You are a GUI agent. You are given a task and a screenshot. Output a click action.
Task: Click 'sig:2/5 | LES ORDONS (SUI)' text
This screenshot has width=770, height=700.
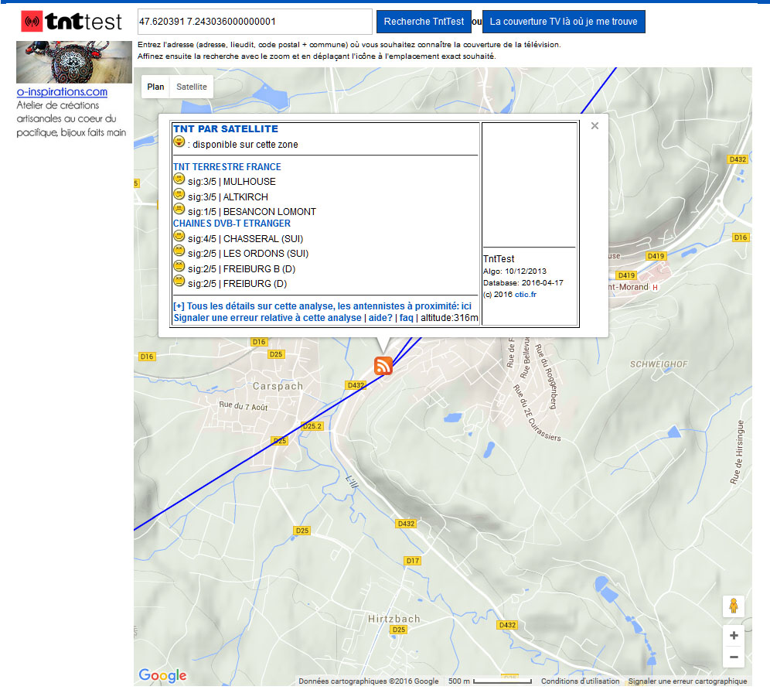pos(248,254)
